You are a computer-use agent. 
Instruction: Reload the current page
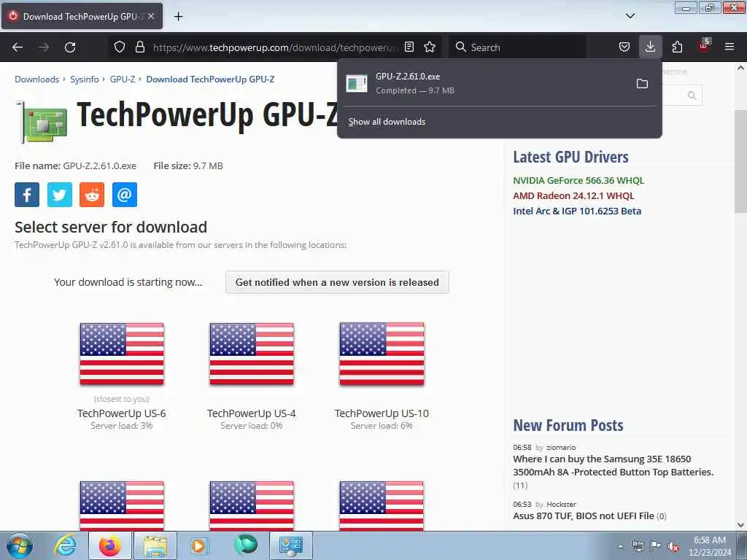70,47
